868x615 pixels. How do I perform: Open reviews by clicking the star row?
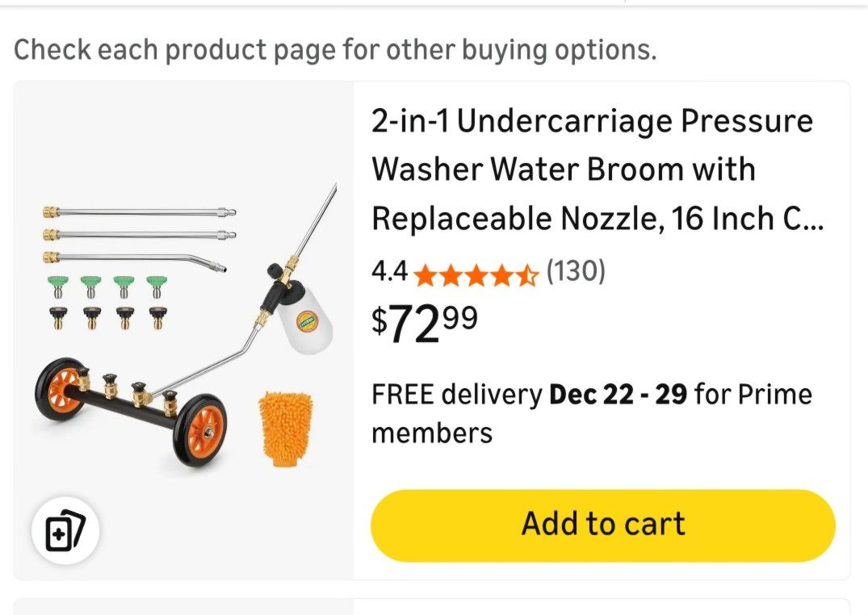click(476, 274)
